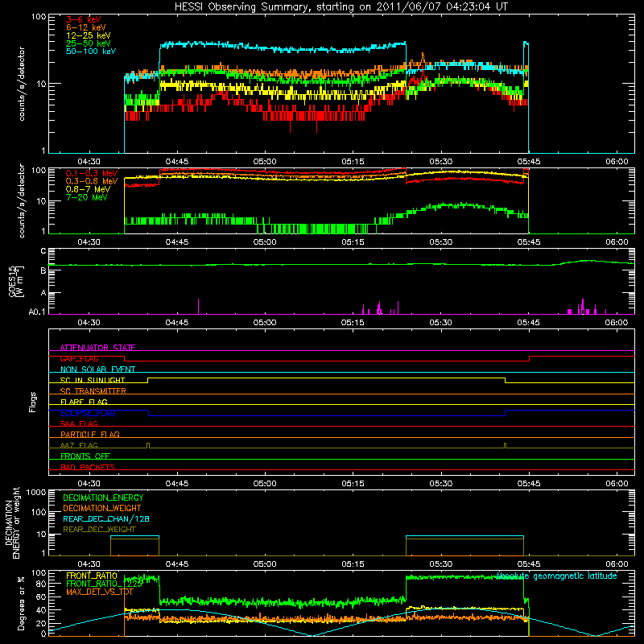Select the C flux class tick label
644x644 pixels.
(x=43, y=251)
